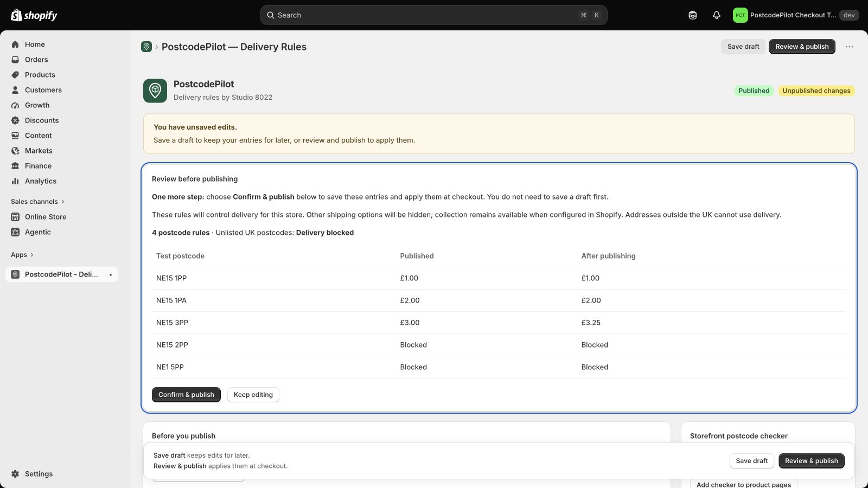Click Review & publish in the page header
The height and width of the screenshot is (488, 868).
click(802, 47)
